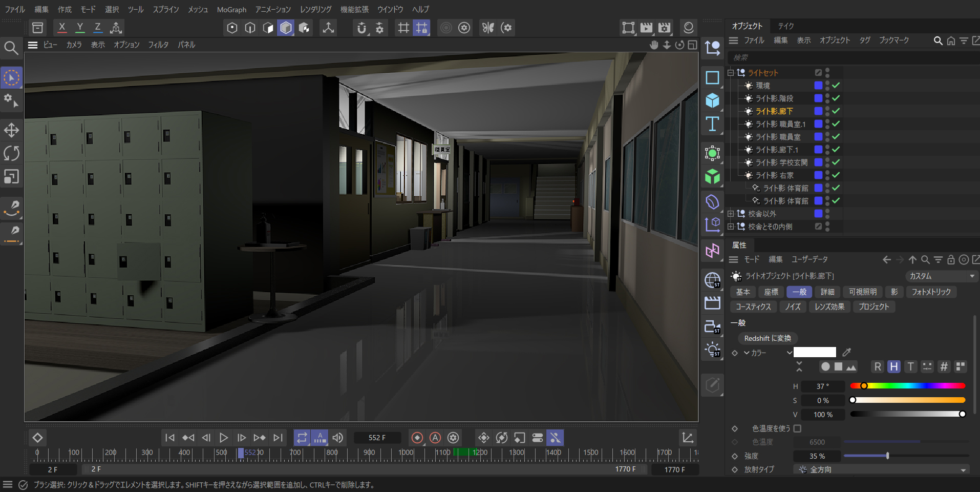The height and width of the screenshot is (492, 980).
Task: Play the animation forward
Action: coord(224,438)
